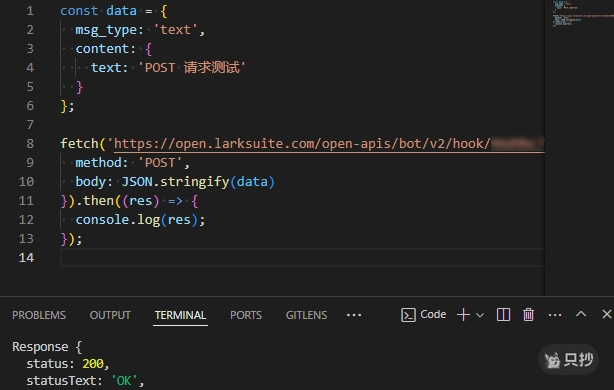
Task: Close the bottom panel
Action: tap(607, 314)
